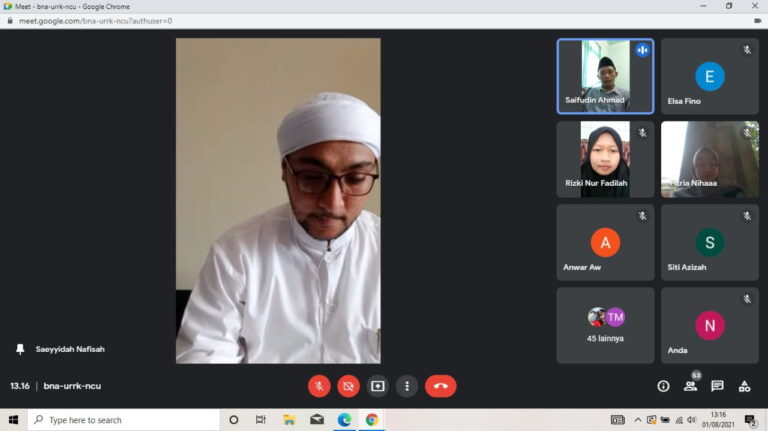Click the muted mic icon on Anwar Aw tile
768x431 pixels.
click(x=642, y=216)
